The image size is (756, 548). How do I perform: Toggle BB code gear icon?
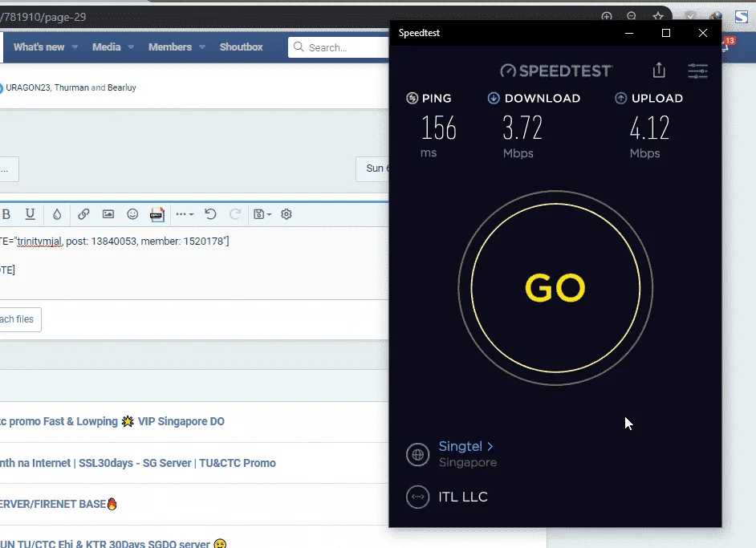pos(287,214)
